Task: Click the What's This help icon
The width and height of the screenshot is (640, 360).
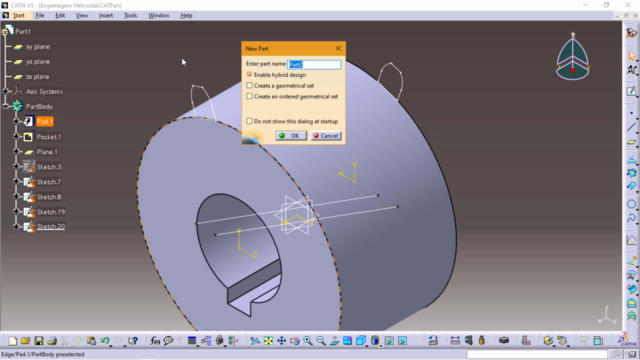Action: (x=133, y=341)
